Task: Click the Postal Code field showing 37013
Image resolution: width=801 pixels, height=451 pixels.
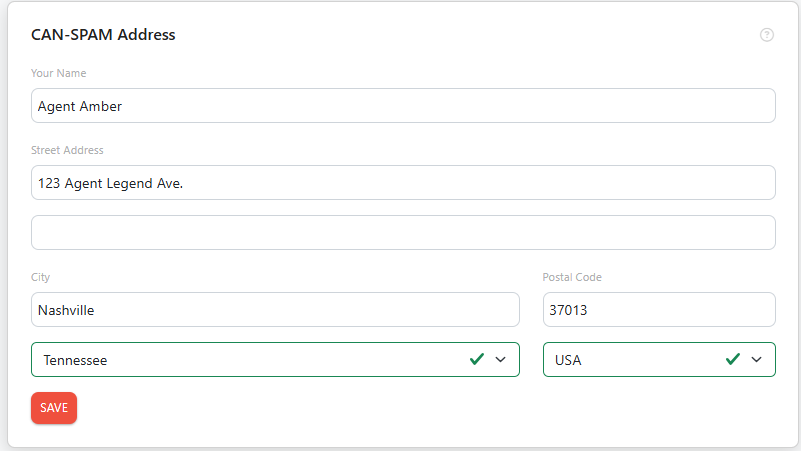Action: pos(659,310)
